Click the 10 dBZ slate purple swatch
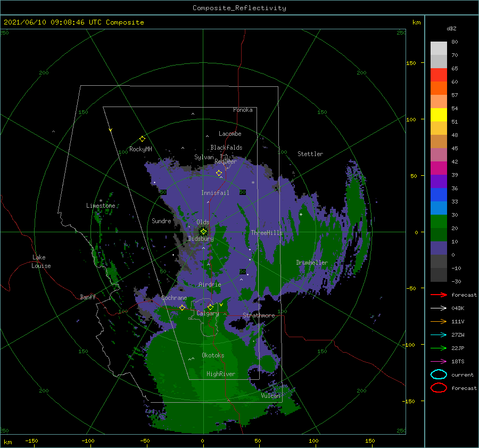Image resolution: width=479 pixels, height=448 pixels. (439, 248)
